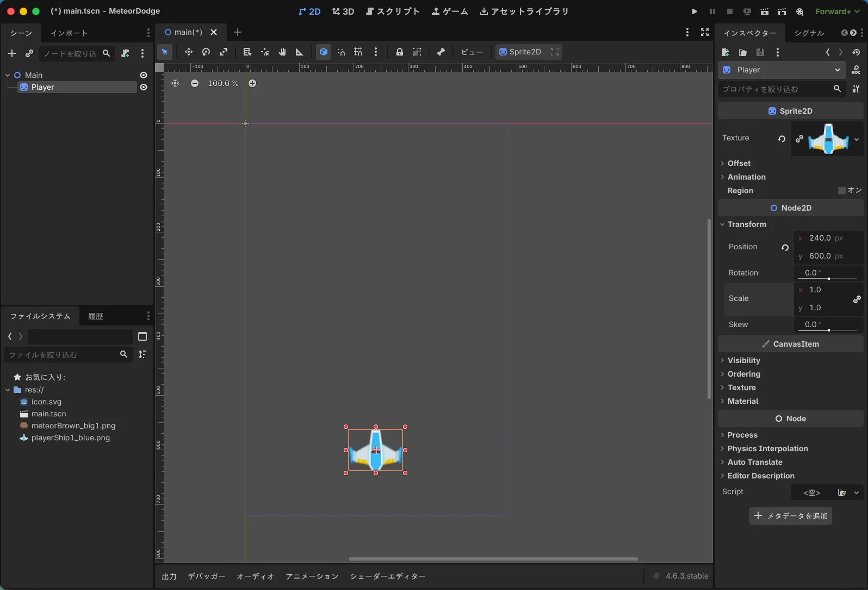Open the ゲーム game workspace
868x590 pixels.
coord(450,11)
